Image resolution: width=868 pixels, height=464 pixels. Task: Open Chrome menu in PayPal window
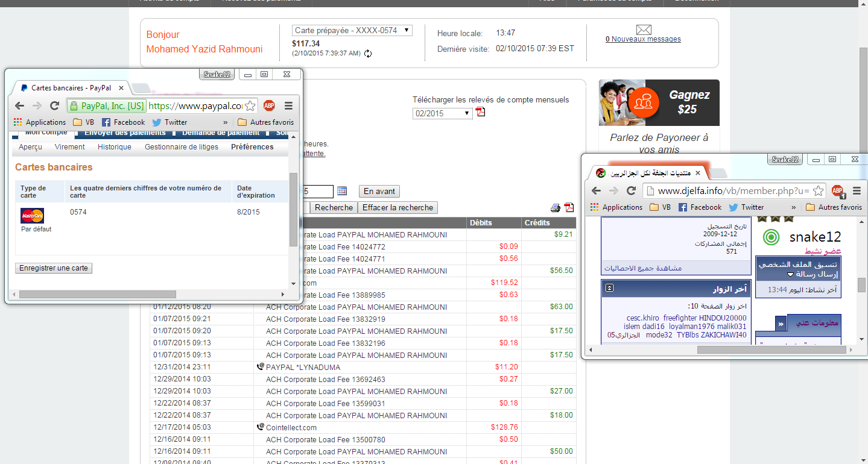[x=288, y=105]
